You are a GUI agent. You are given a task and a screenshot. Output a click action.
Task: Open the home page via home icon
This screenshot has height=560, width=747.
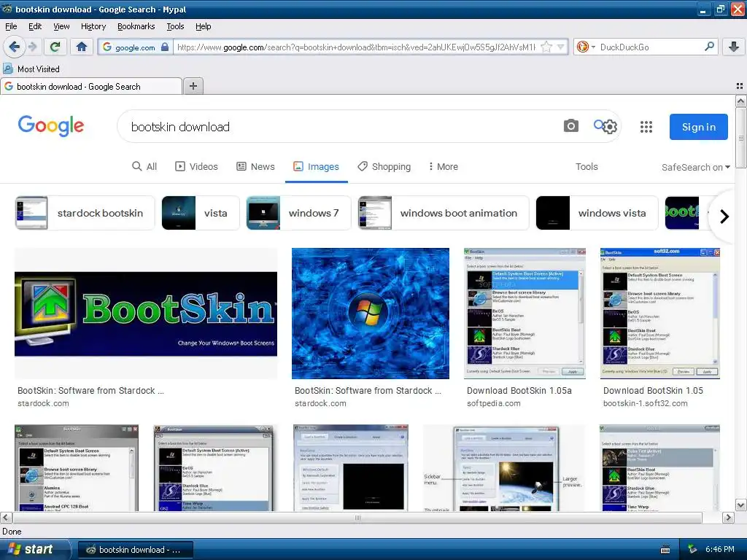tap(82, 47)
